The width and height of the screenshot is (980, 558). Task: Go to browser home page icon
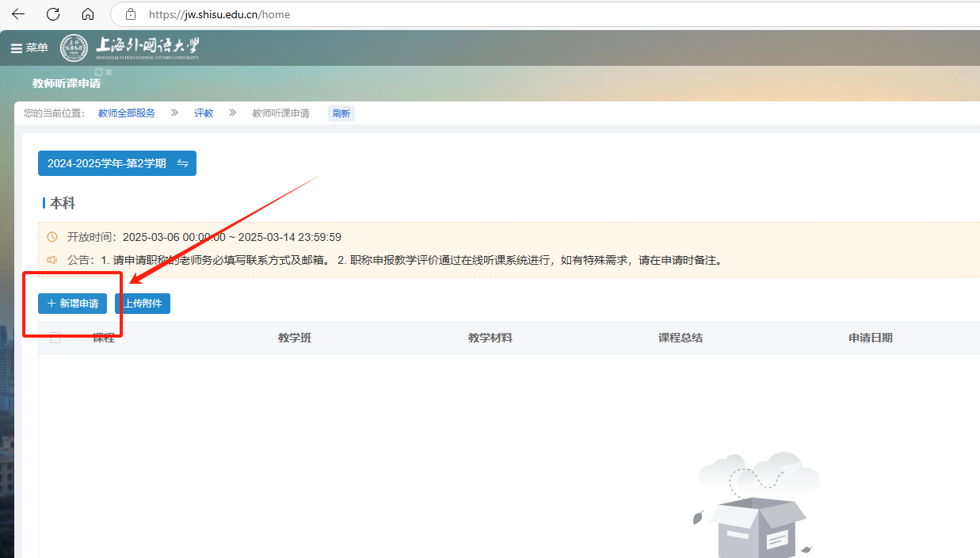click(x=88, y=14)
